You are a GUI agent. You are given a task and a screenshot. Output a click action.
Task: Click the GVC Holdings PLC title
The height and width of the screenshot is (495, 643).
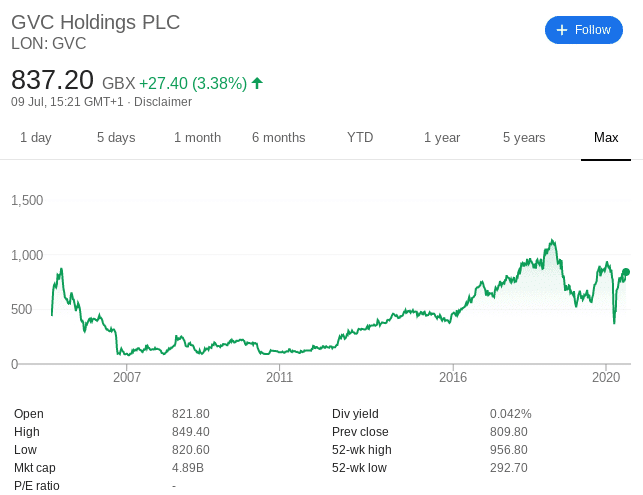95,22
